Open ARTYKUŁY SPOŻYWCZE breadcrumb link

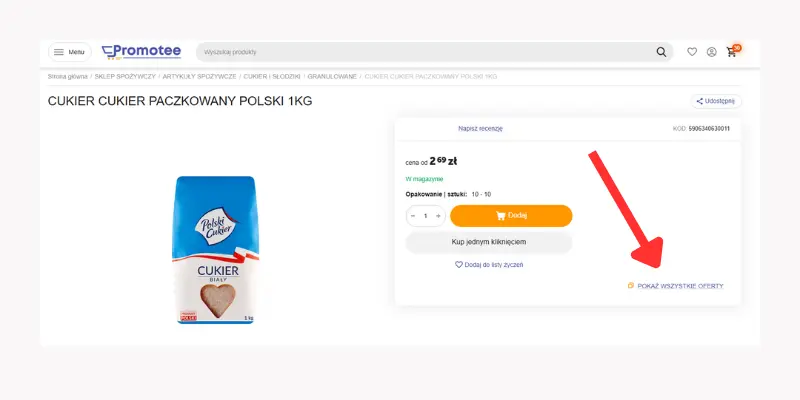200,76
